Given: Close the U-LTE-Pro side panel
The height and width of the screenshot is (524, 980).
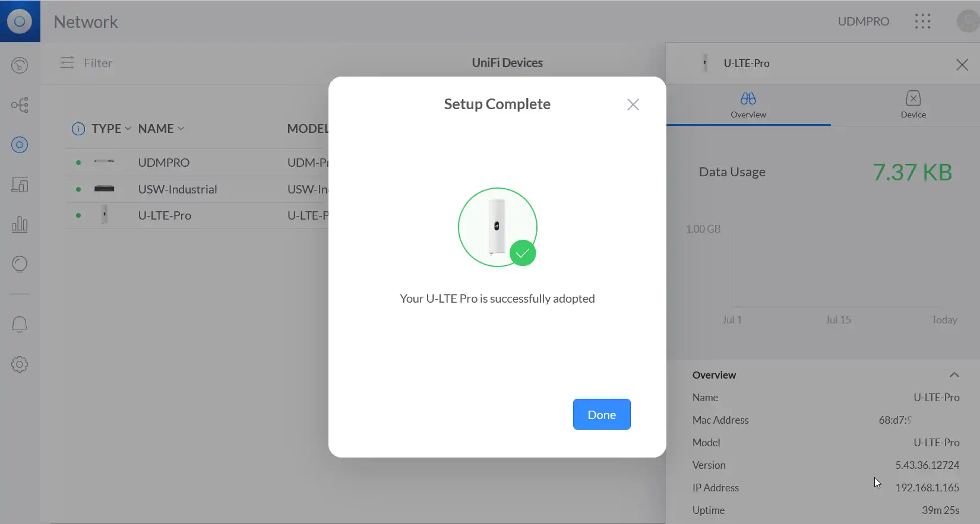Looking at the screenshot, I should click(x=962, y=64).
